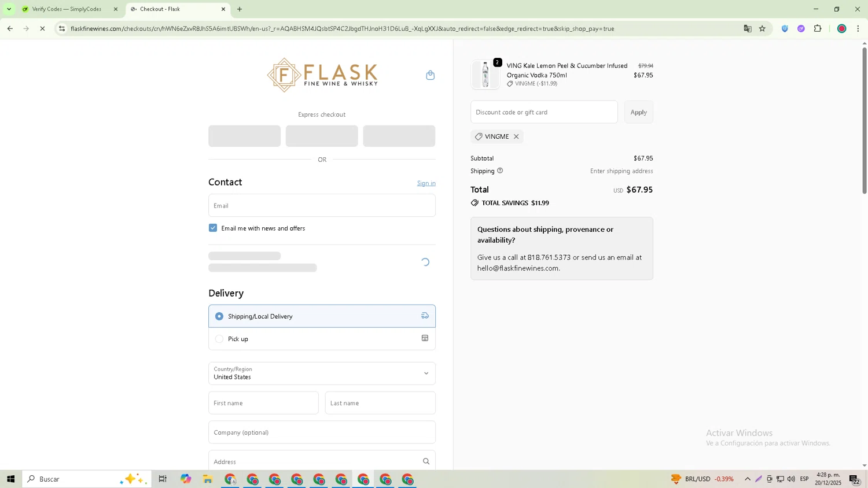
Task: Click the $67.95 total amount
Action: (639, 190)
